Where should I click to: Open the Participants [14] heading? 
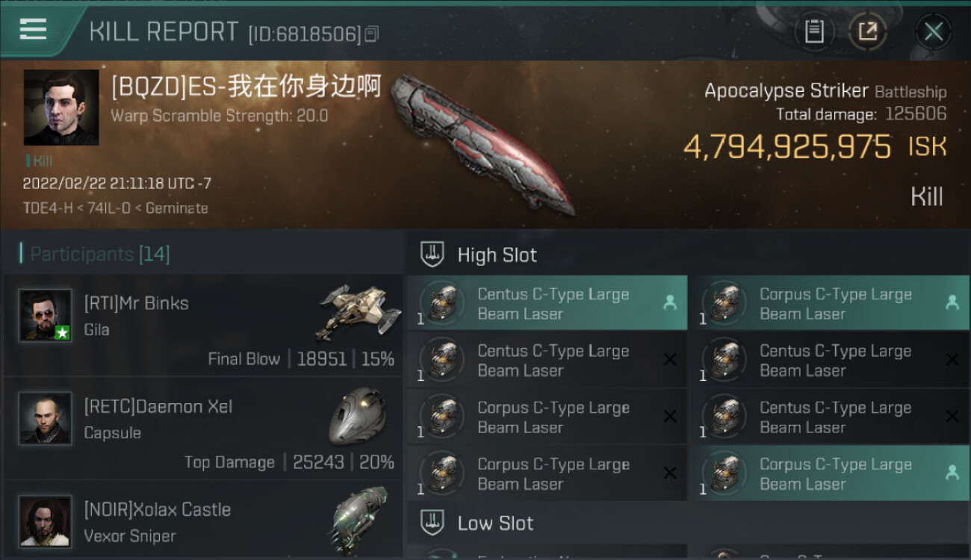95,254
